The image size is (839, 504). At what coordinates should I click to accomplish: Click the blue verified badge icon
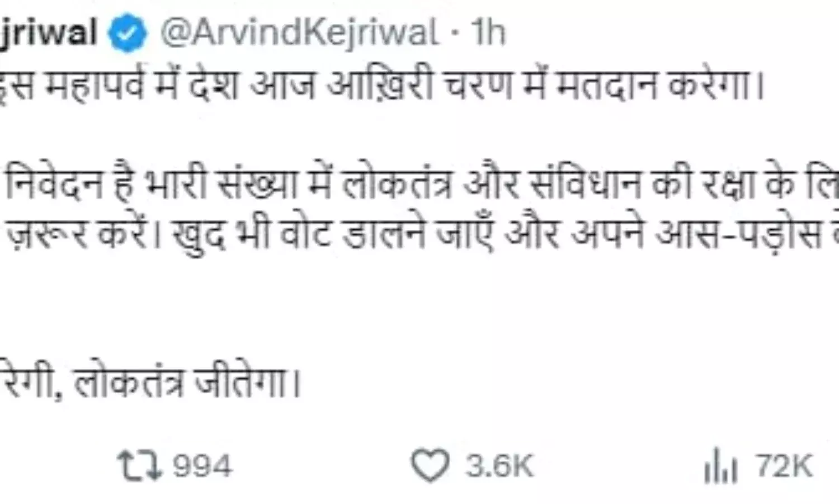[x=127, y=34]
